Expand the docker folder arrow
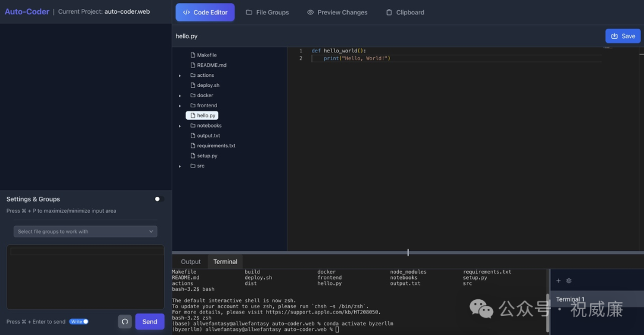 point(180,95)
